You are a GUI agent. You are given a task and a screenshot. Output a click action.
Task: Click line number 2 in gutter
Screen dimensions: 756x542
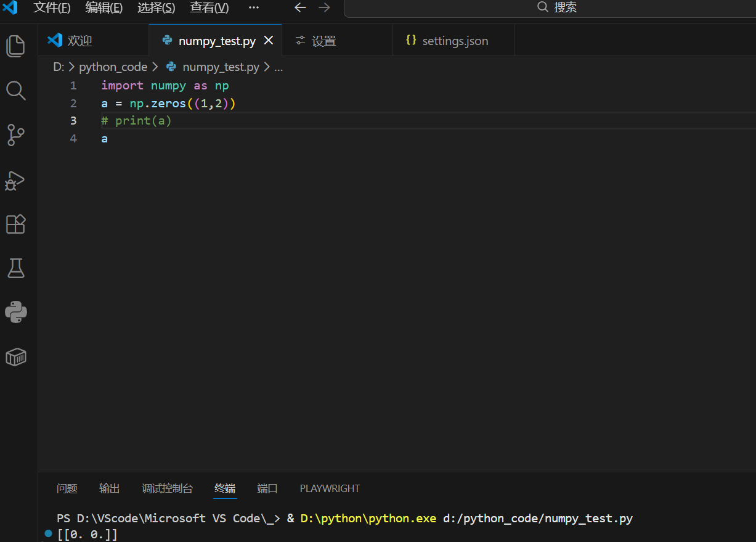[73, 103]
